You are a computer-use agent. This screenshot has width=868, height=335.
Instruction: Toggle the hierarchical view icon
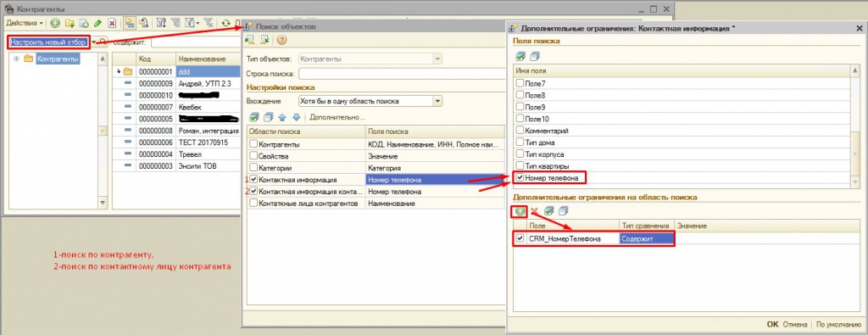coord(129,23)
